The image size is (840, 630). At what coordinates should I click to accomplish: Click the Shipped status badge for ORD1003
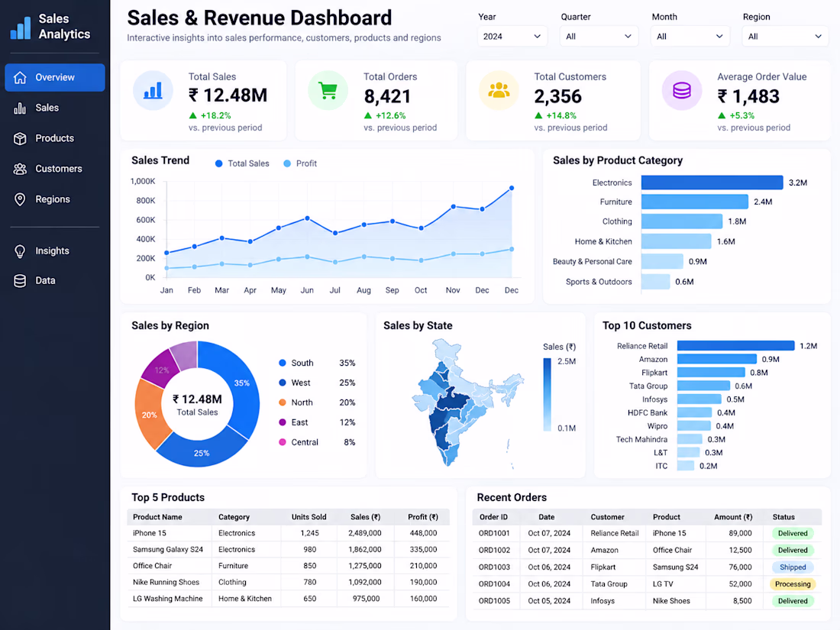click(793, 567)
